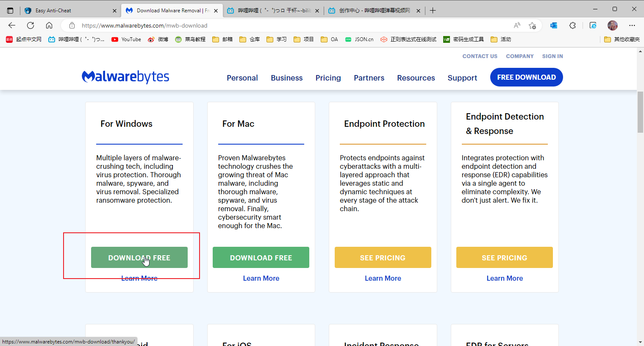644x346 pixels.
Task: Download free for Mac
Action: [261, 257]
